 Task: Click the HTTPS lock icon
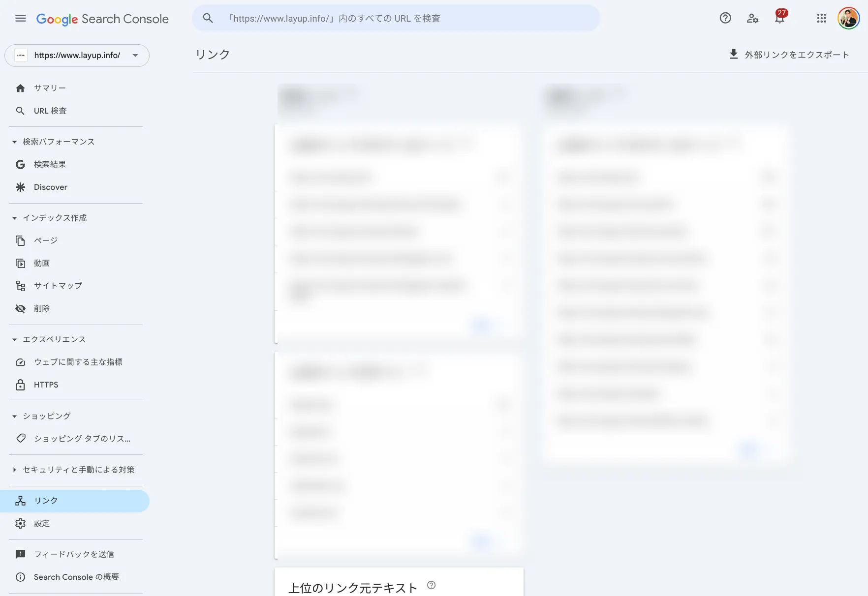point(20,385)
